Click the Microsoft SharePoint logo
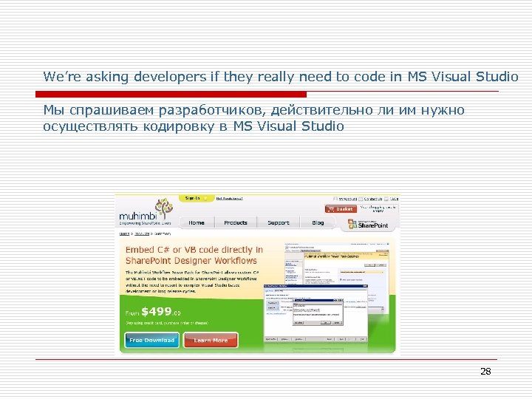Image resolution: width=532 pixels, height=399 pixels. 368,225
